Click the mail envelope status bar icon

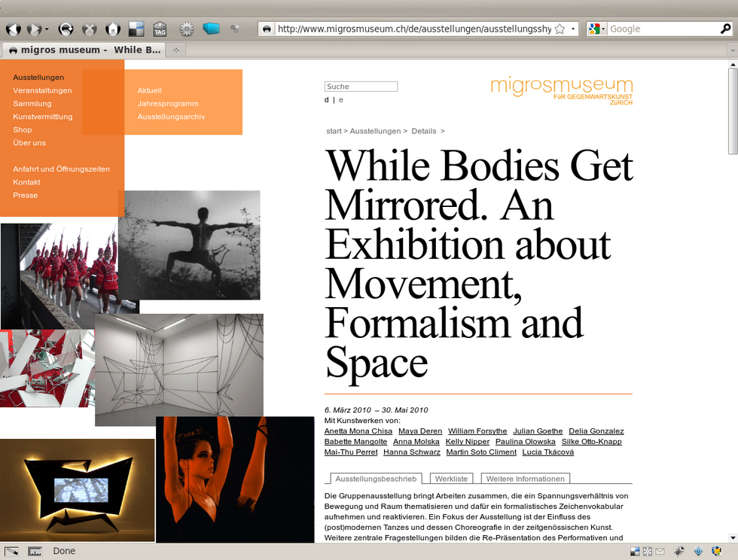point(660,551)
